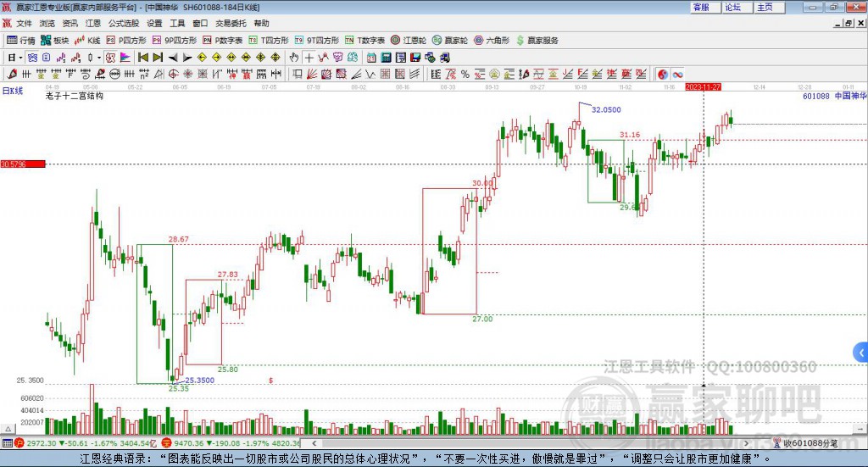Image resolution: width=868 pixels, height=467 pixels.
Task: Expand the blue side panel arrow
Action: (861, 353)
